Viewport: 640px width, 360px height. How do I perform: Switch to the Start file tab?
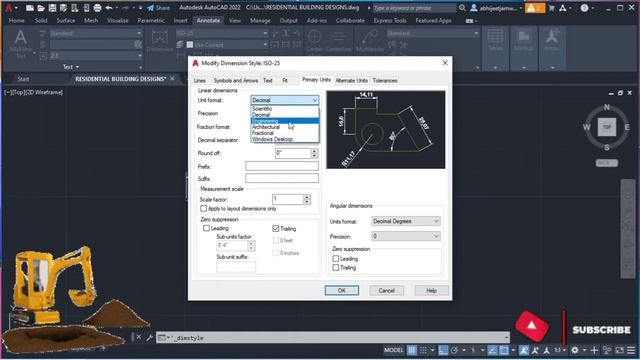click(23, 79)
